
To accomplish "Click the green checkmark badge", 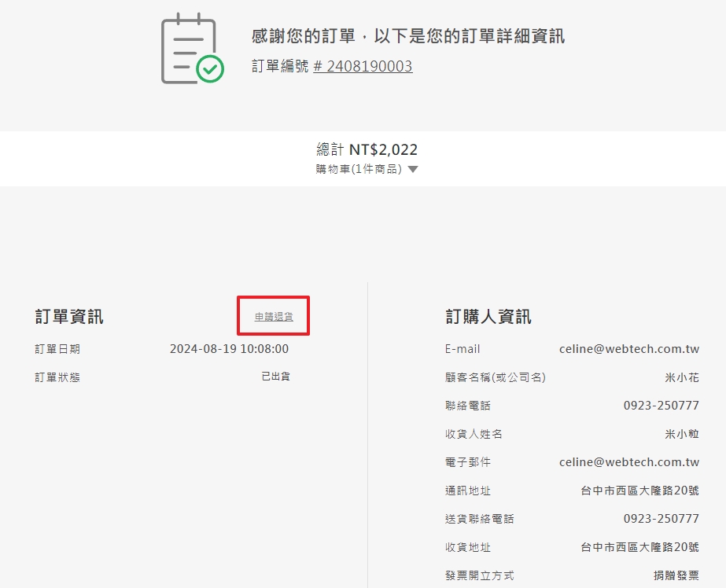I will [210, 69].
